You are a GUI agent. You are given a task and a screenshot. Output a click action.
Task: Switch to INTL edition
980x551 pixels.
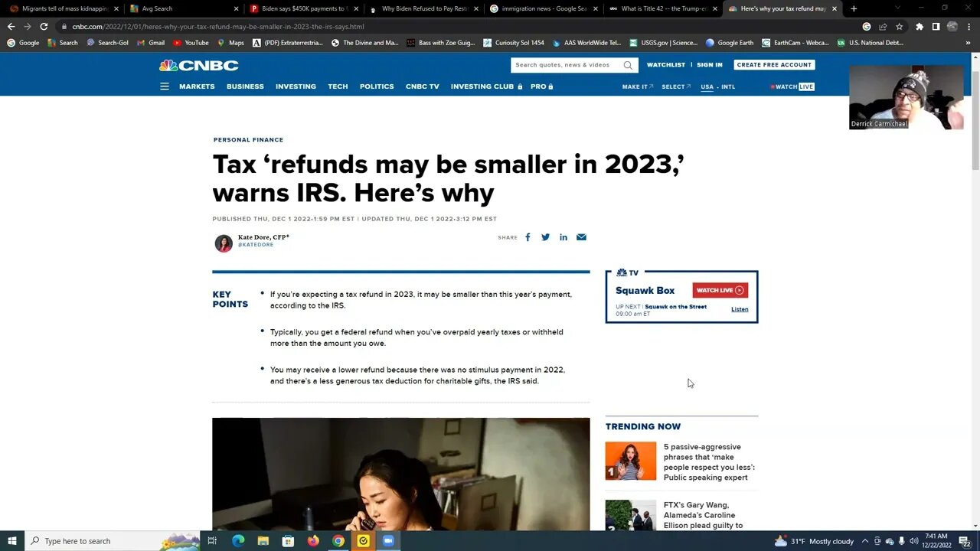[x=728, y=86]
